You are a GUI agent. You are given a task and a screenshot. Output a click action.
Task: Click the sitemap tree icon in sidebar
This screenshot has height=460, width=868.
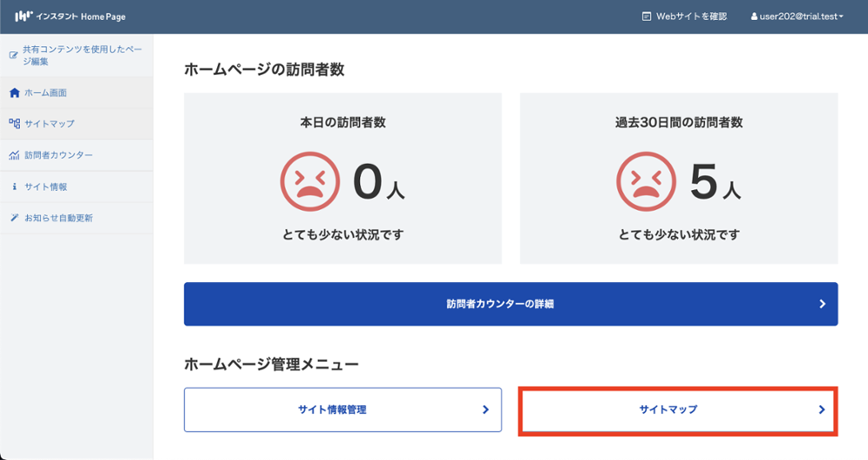click(x=14, y=124)
